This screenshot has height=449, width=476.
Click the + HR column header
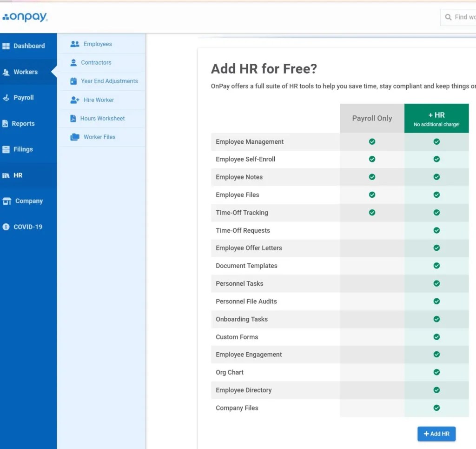(436, 118)
